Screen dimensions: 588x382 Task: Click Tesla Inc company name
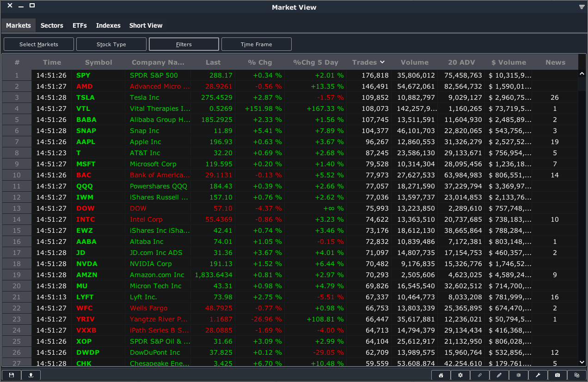[x=145, y=97]
